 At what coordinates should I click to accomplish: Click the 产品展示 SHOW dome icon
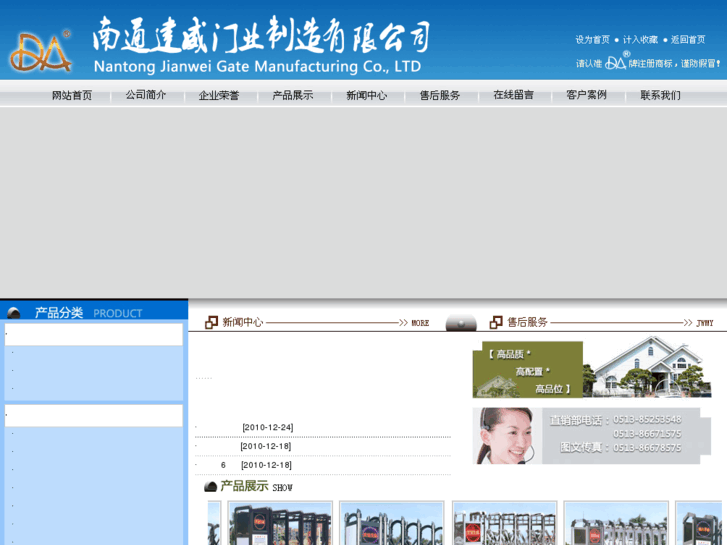tap(210, 486)
